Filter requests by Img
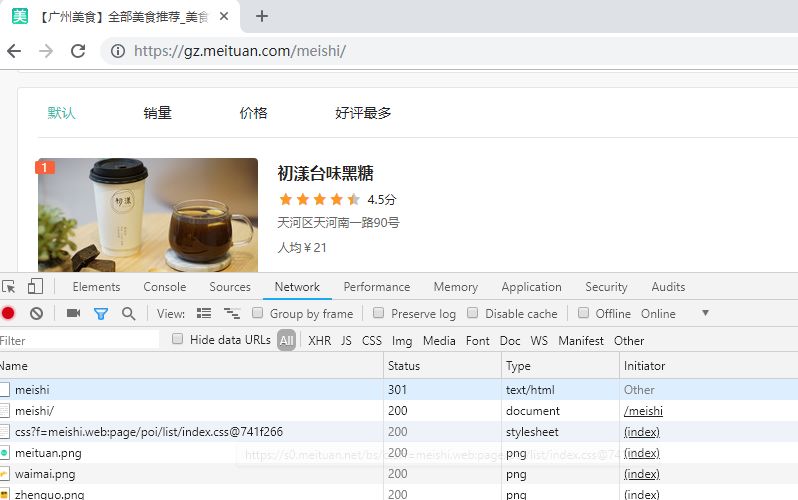The height and width of the screenshot is (500, 798). click(402, 341)
